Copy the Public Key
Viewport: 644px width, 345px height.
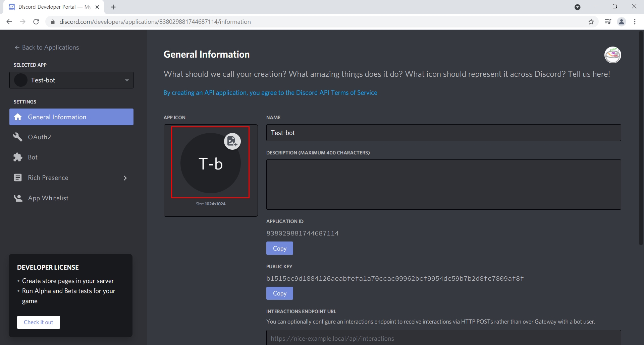(x=280, y=293)
